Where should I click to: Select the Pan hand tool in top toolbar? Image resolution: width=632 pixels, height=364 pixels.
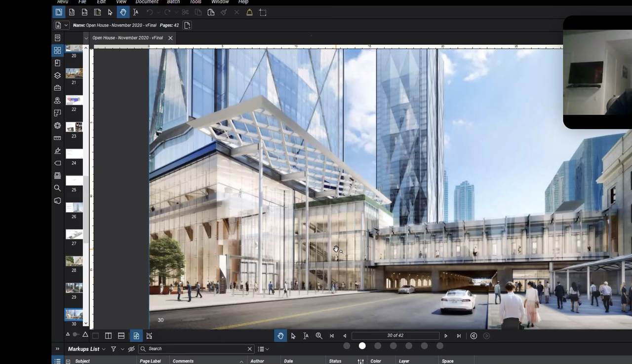tap(123, 12)
